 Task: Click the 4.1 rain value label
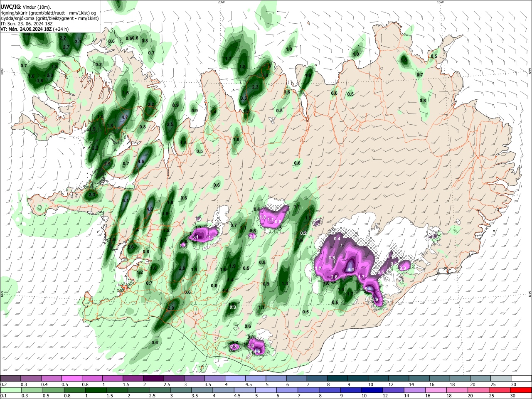[x=126, y=200]
